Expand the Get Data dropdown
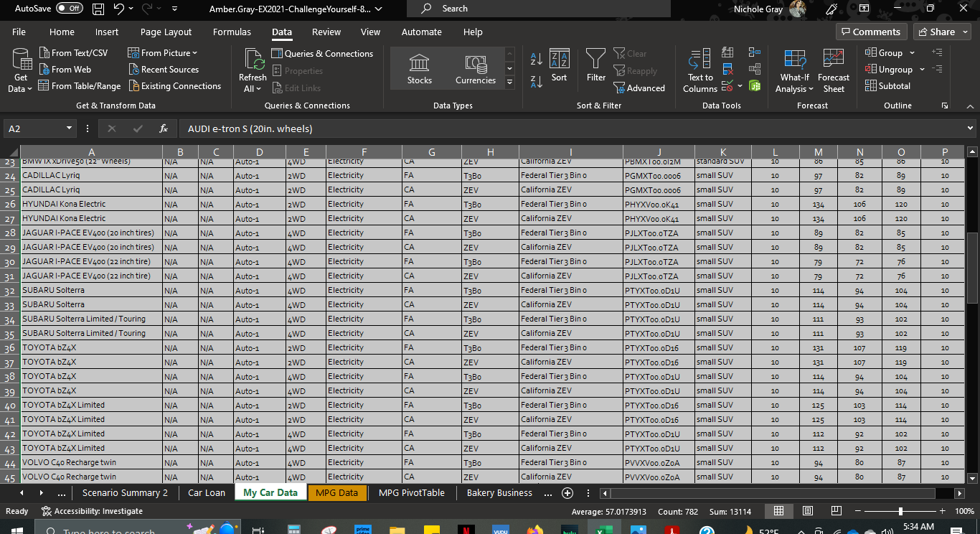This screenshot has width=980, height=534. (20, 70)
